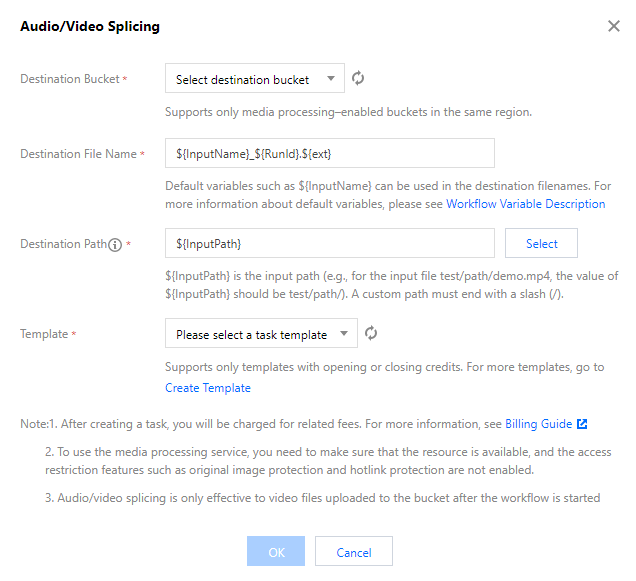
Task: Click the Destination Path info icon
Action: (115, 244)
